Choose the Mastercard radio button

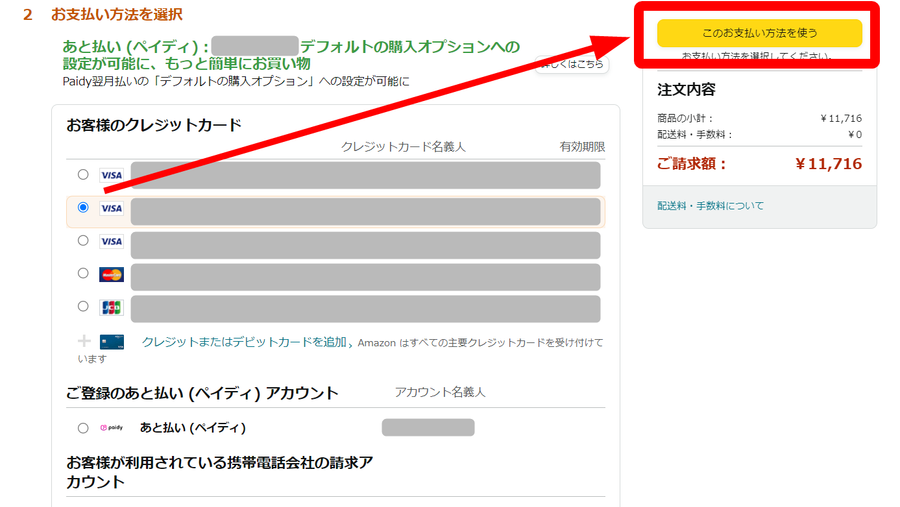pos(83,273)
